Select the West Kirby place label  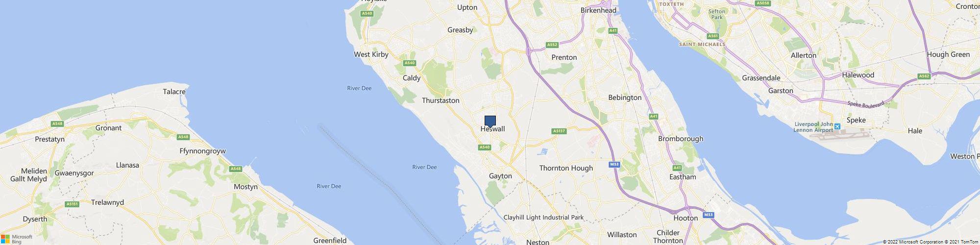(371, 54)
